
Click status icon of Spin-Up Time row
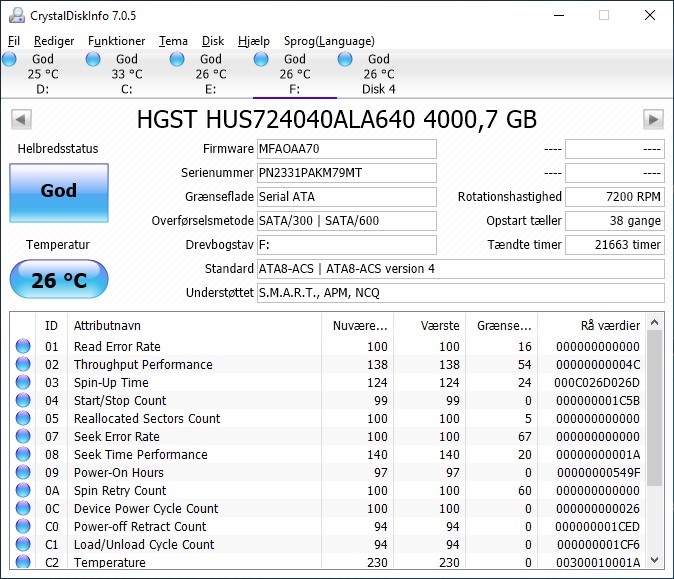coord(23,382)
